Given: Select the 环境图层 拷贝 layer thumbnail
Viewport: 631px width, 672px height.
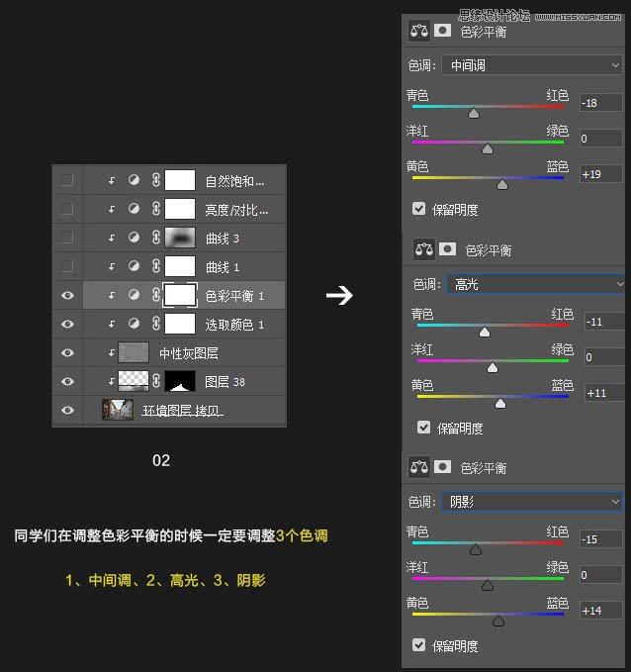Looking at the screenshot, I should coord(118,410).
